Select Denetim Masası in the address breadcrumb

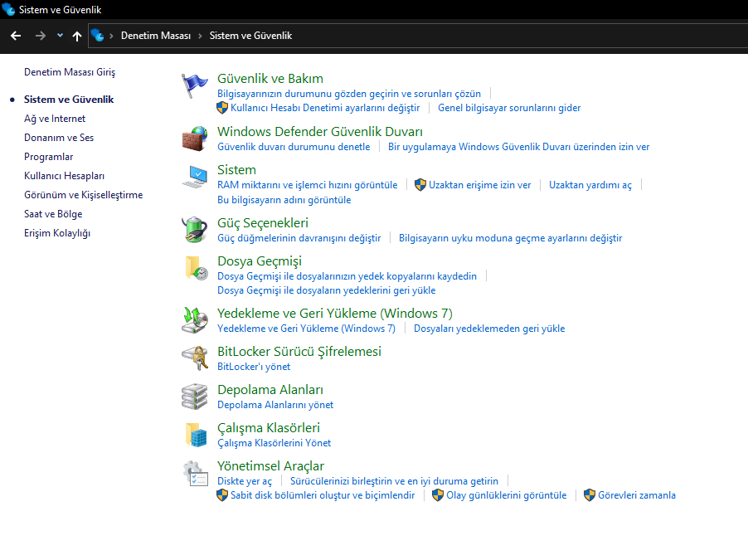156,36
